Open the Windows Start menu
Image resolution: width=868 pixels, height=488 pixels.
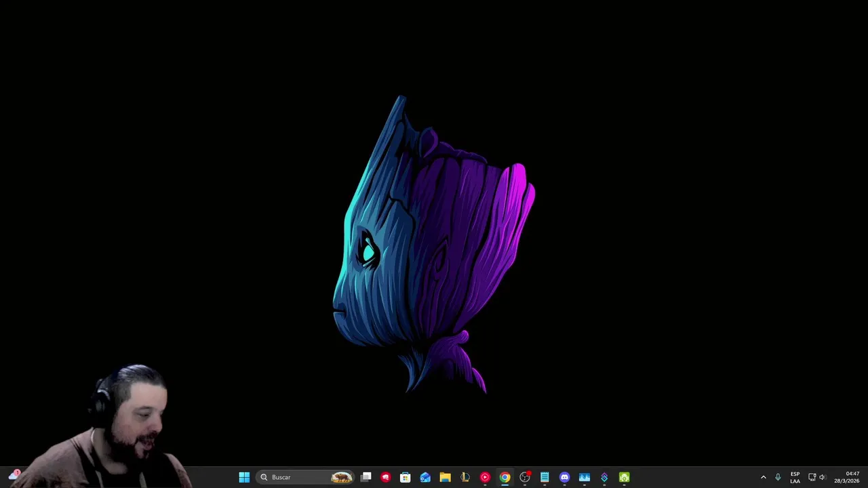click(x=244, y=477)
